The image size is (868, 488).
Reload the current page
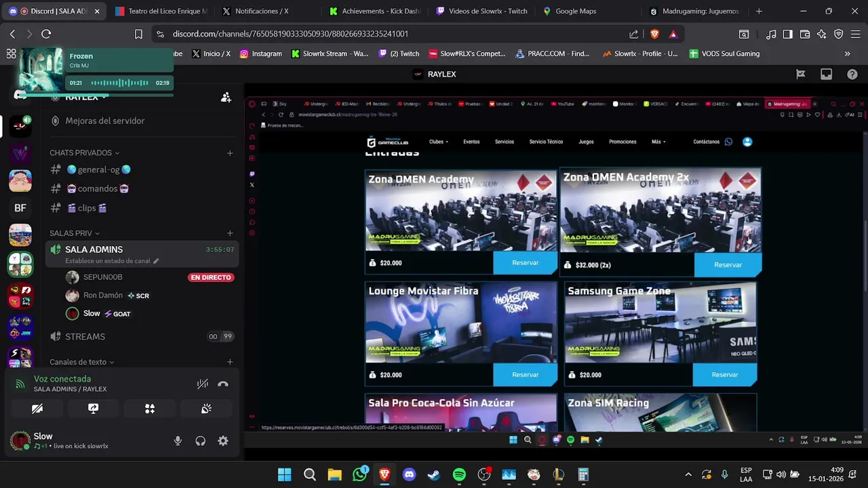coord(46,34)
